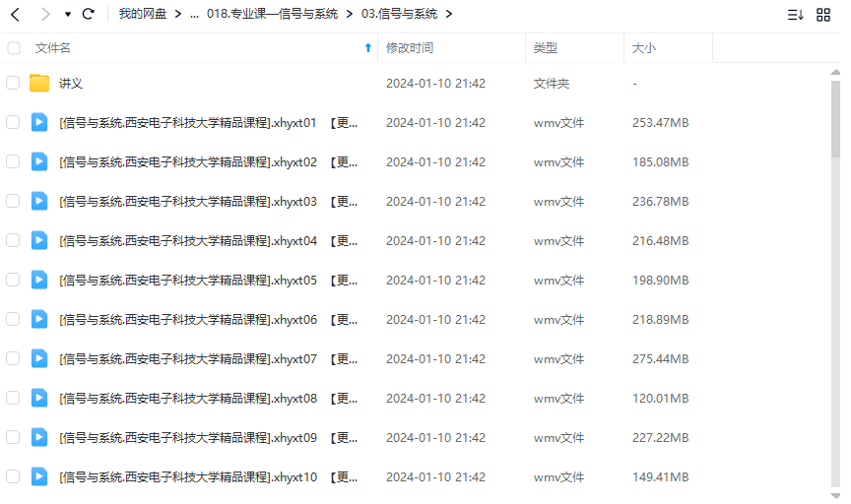
Task: Select file name ending xhyxt01
Action: coord(209,123)
